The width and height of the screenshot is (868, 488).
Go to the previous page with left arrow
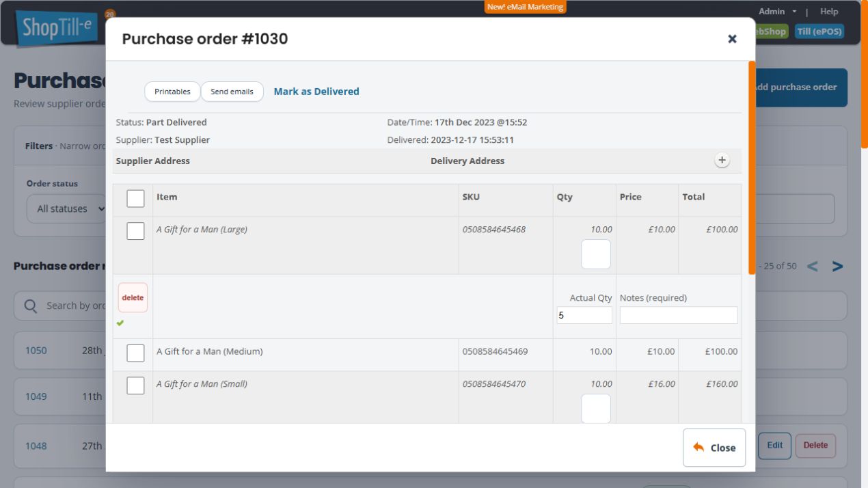coord(812,267)
